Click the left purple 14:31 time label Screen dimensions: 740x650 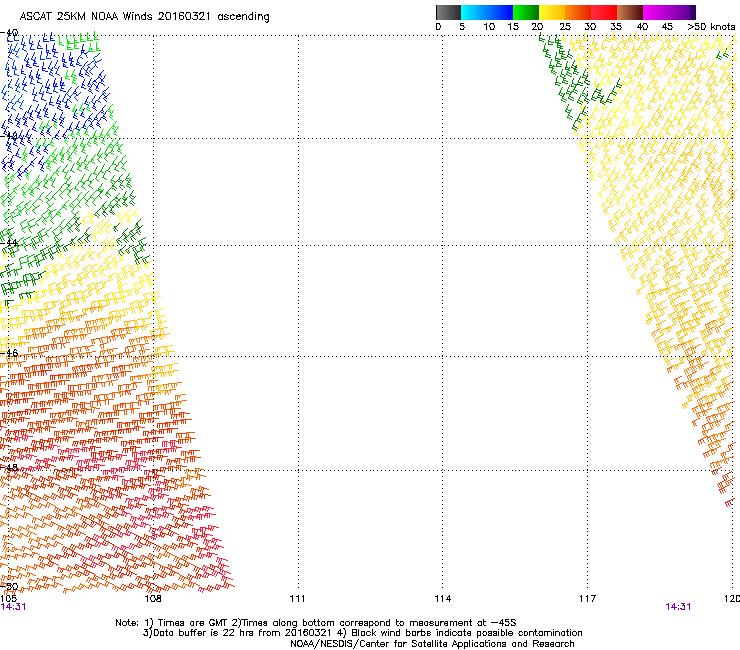13,607
